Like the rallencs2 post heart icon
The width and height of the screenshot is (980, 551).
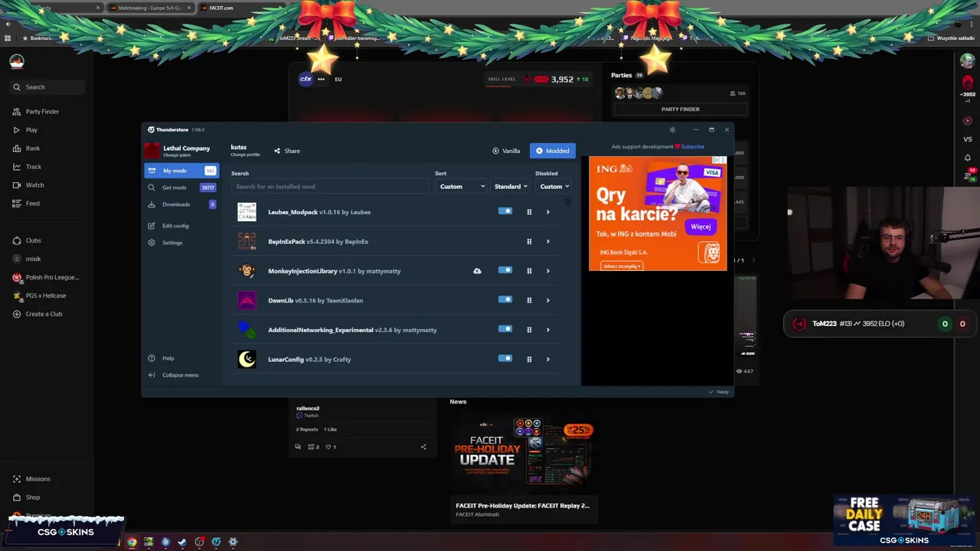coord(328,447)
